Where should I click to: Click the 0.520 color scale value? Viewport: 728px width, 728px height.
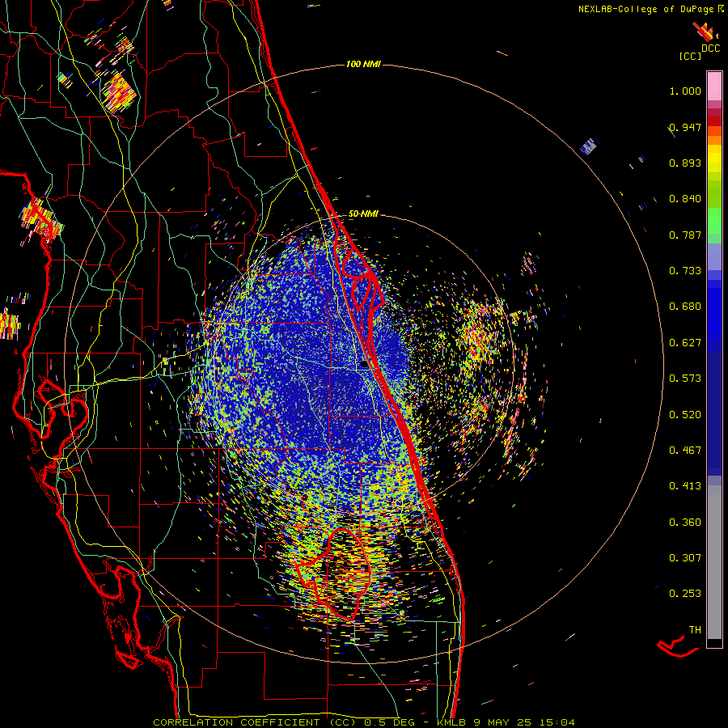[685, 415]
